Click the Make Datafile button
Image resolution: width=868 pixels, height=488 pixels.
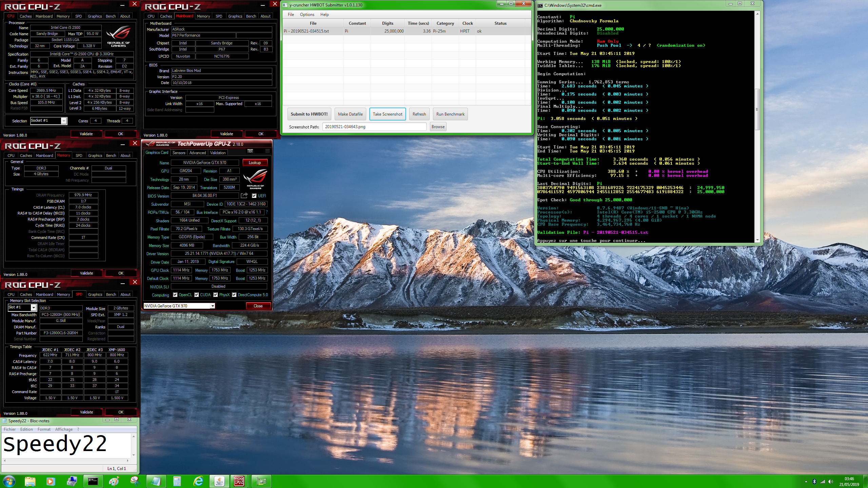tap(350, 114)
